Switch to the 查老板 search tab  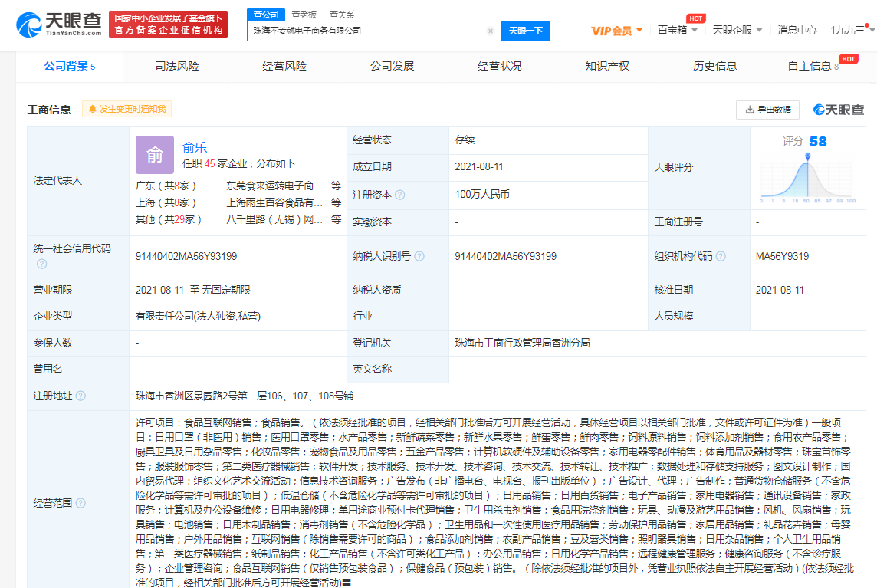(305, 14)
